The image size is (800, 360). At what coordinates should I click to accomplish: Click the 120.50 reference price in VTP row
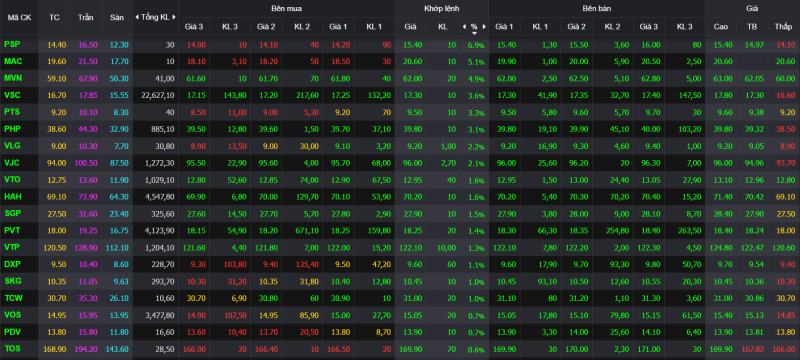click(x=54, y=247)
